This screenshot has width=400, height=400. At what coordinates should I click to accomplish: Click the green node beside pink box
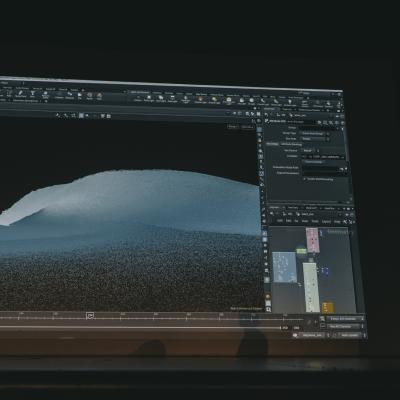301,250
